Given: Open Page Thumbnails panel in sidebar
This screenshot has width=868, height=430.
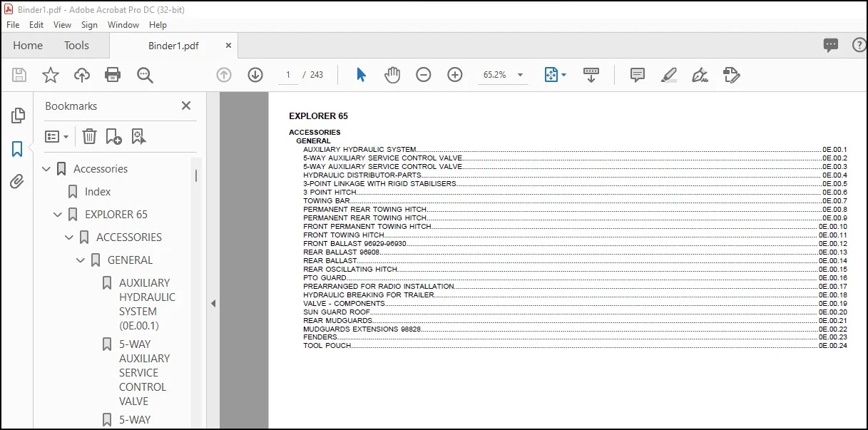Looking at the screenshot, I should pos(18,116).
